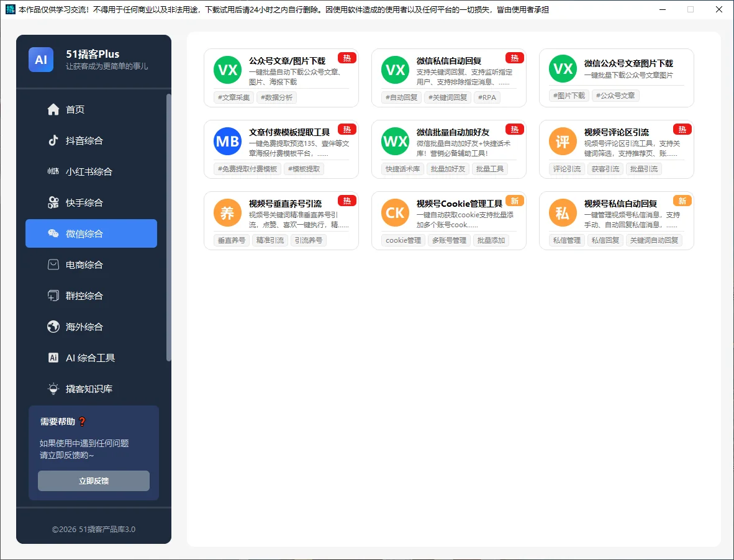Click the orange 评 icon of 视频号评论区引流

click(x=563, y=142)
